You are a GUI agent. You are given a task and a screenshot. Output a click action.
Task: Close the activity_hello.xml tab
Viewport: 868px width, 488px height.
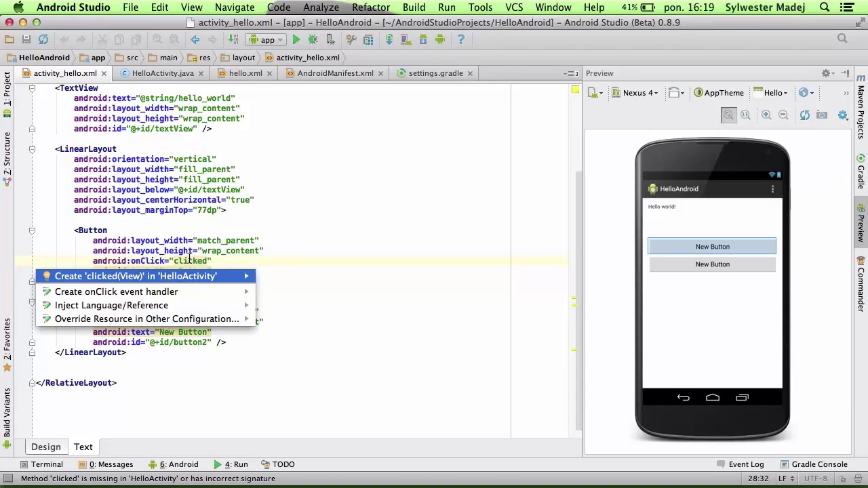pos(104,73)
